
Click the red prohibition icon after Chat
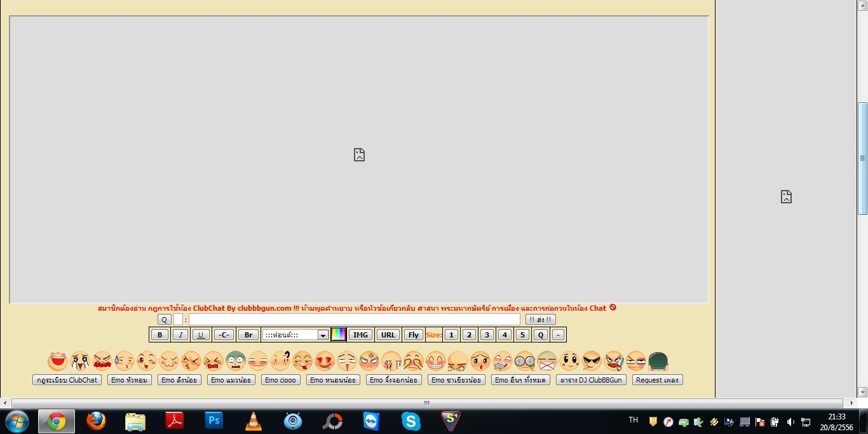click(x=613, y=308)
